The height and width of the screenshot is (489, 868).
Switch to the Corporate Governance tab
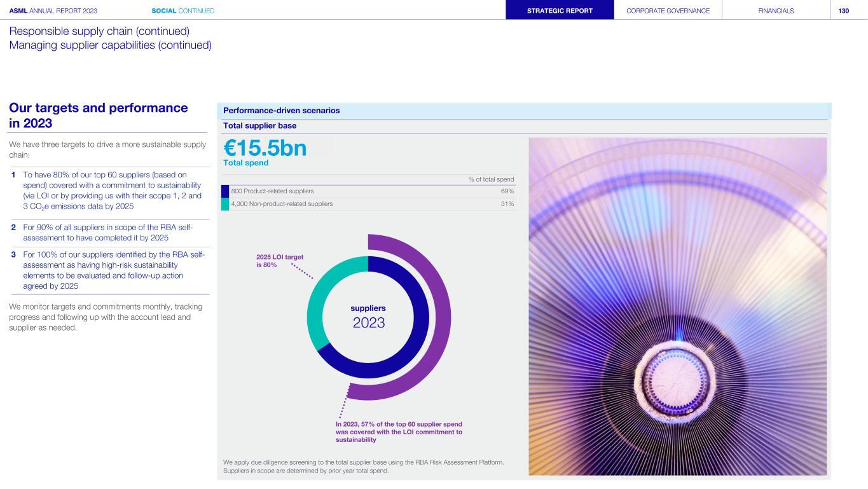[668, 10]
